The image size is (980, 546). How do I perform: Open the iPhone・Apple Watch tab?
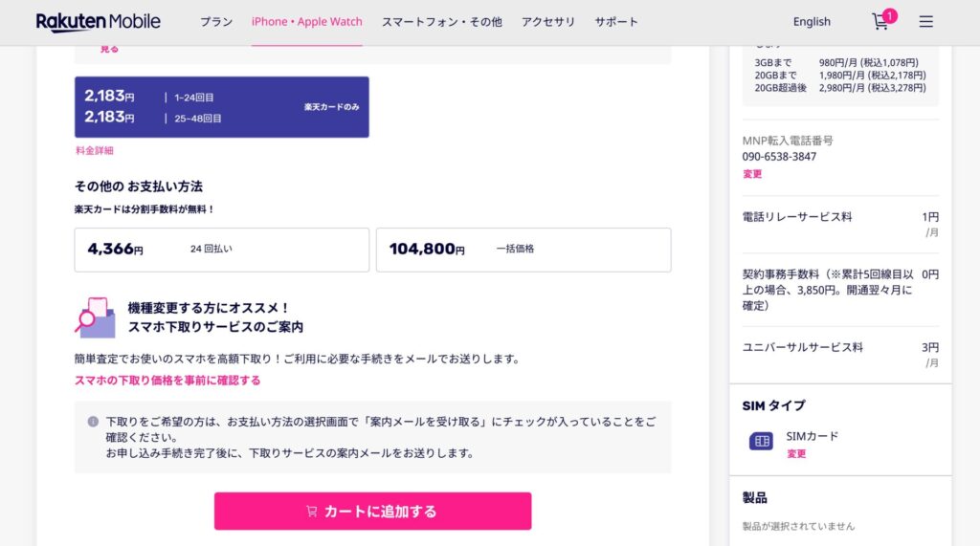[306, 22]
